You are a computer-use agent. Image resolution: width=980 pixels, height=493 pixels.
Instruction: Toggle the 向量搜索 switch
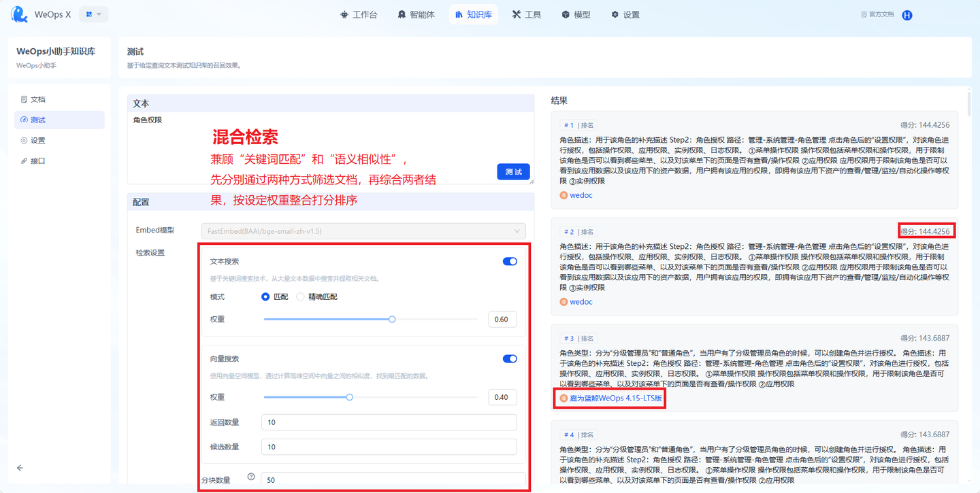510,359
